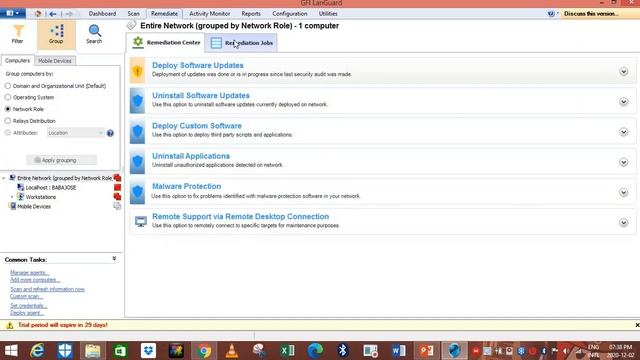Collapse the Common Tasks panel

[x=114, y=258]
